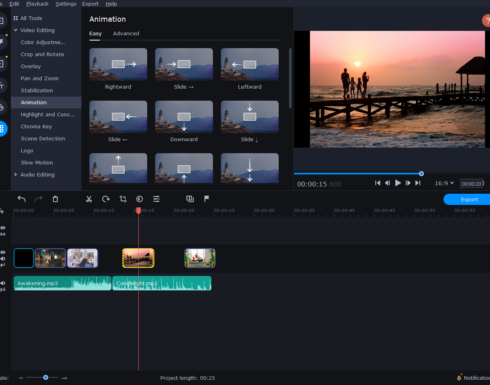Open the help question mark button
The image size is (490, 385).
(486, 21)
